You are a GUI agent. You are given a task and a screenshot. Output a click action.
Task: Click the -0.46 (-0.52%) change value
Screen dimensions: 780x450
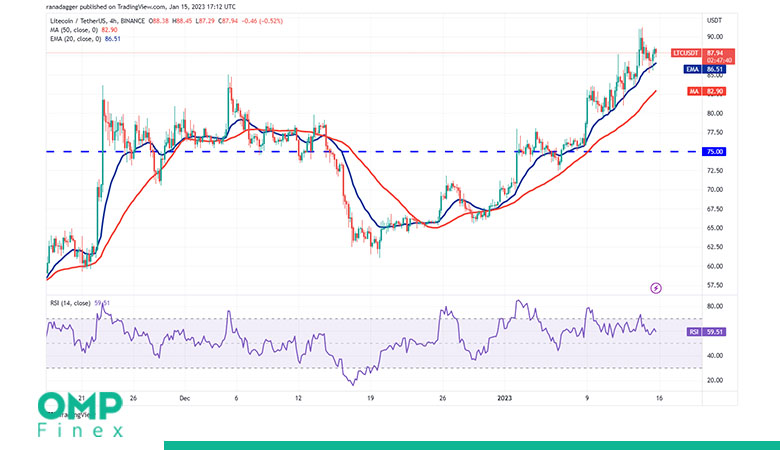click(262, 21)
